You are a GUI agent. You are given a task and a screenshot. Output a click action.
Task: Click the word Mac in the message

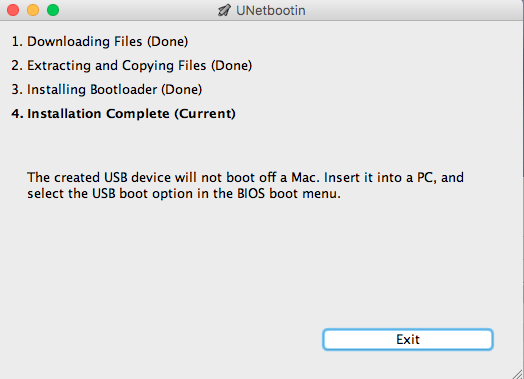pos(304,177)
